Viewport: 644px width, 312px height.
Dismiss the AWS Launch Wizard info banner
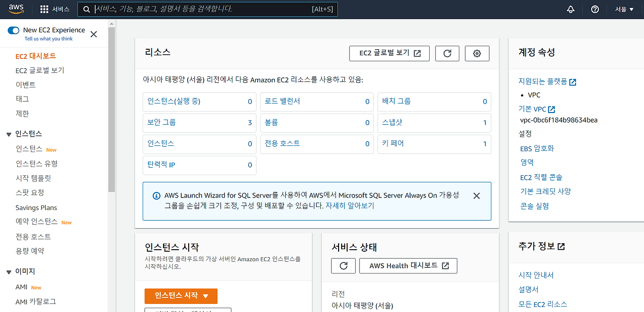coord(476,196)
